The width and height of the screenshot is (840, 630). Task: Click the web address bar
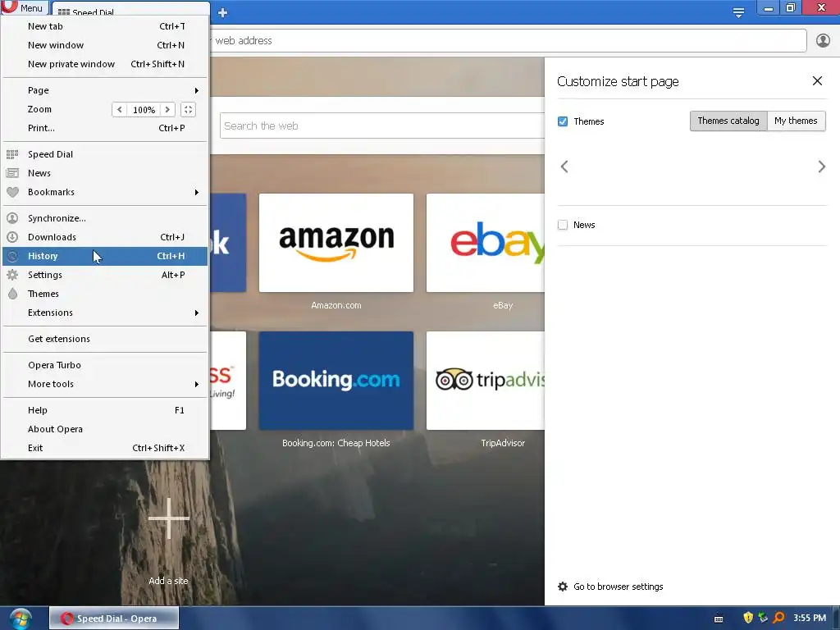click(508, 41)
